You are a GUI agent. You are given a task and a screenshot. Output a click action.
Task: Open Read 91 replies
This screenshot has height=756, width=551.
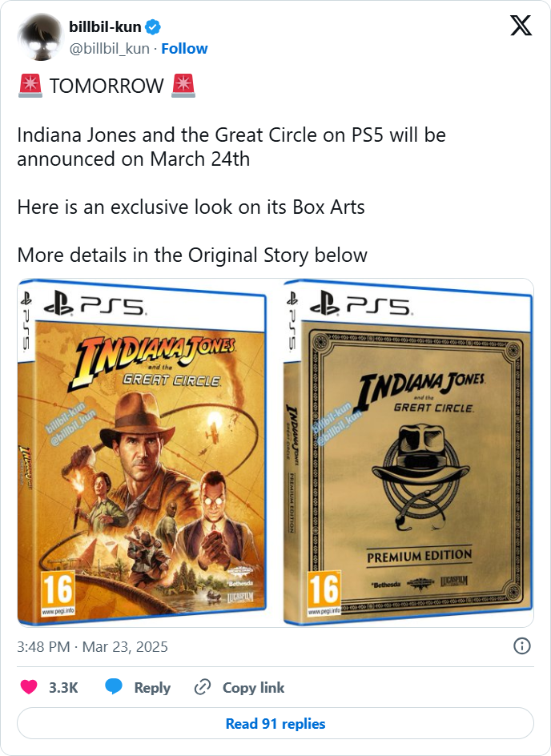click(275, 723)
